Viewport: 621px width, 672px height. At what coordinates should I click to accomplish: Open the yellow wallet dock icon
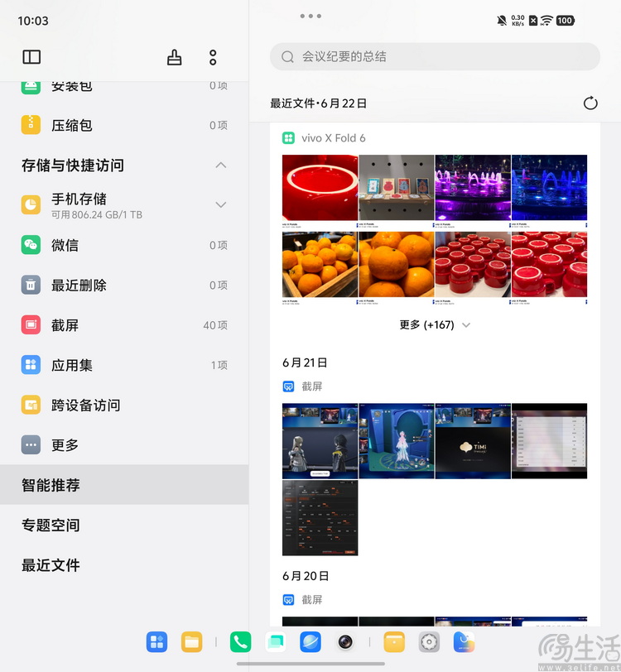tap(394, 642)
